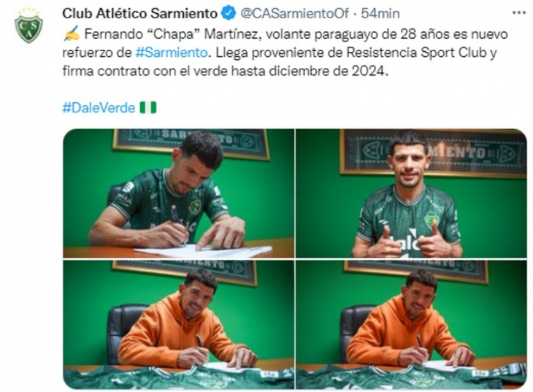Click the Club Atlético Sarmiento display name
The image size is (533, 392).
click(x=139, y=14)
